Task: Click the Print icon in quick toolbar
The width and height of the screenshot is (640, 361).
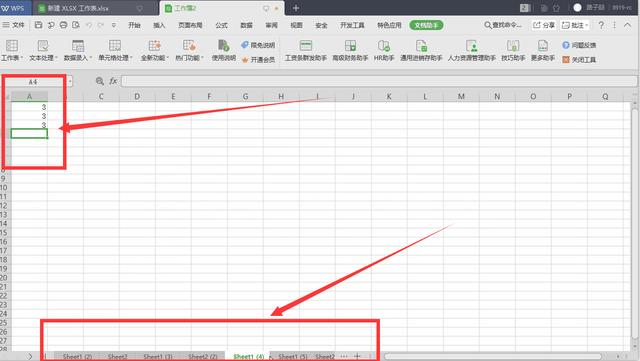Action: pyautogui.click(x=63, y=25)
